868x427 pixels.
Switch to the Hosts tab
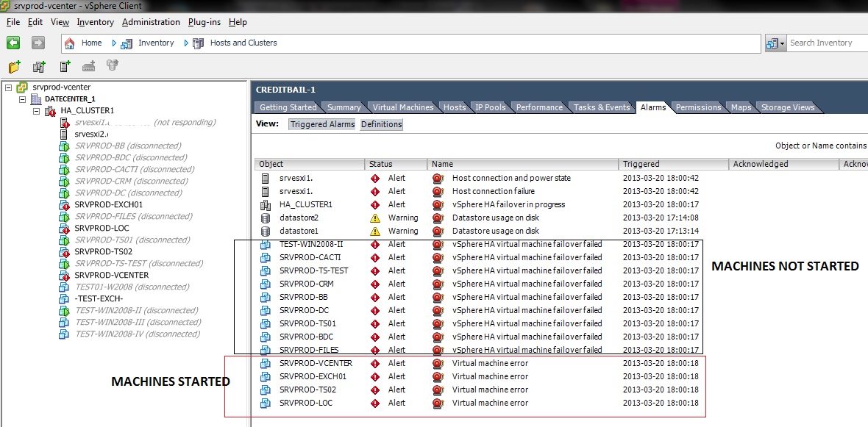pyautogui.click(x=455, y=107)
